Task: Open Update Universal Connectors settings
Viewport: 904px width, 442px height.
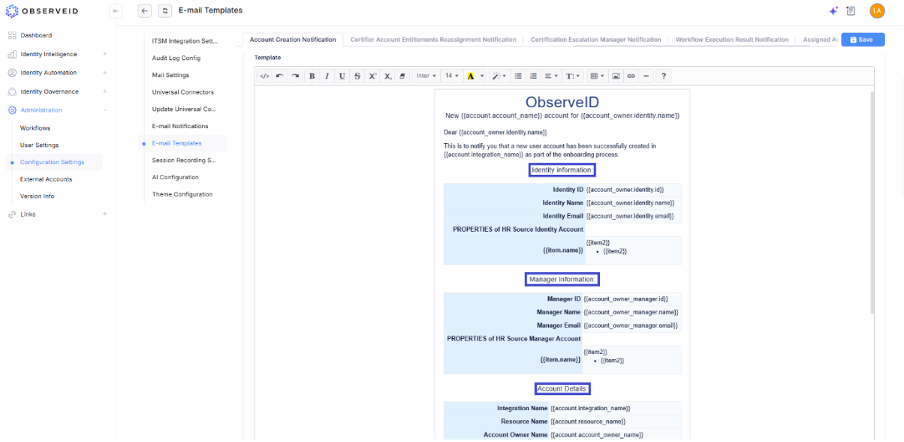Action: (183, 109)
